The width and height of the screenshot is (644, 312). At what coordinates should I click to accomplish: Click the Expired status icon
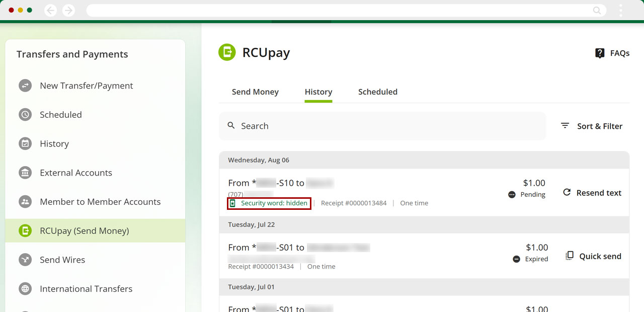(516, 259)
